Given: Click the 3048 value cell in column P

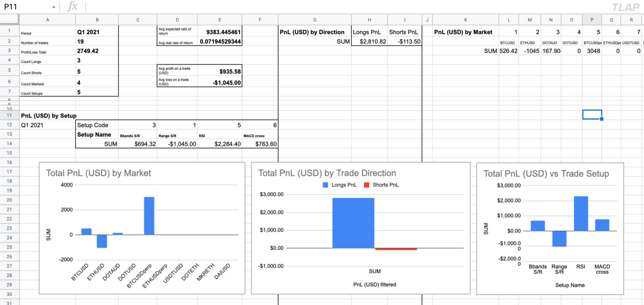Looking at the screenshot, I should point(592,51).
